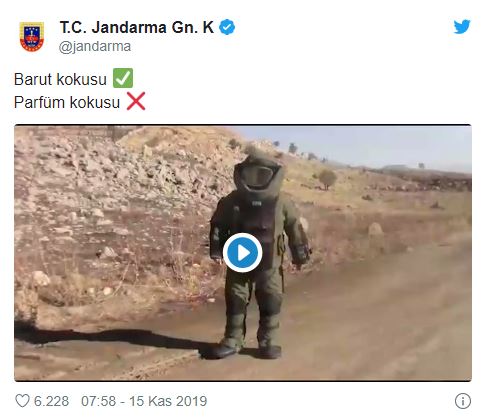486x417 pixels.
Task: Click the red cross emoji
Action: [x=136, y=101]
